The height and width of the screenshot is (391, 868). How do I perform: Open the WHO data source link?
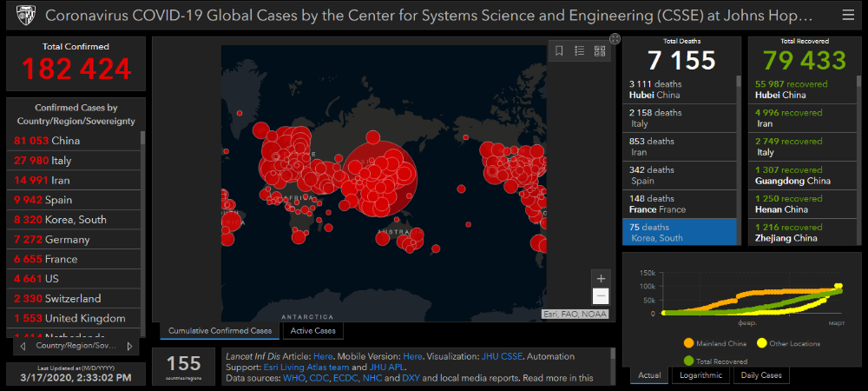(293, 378)
